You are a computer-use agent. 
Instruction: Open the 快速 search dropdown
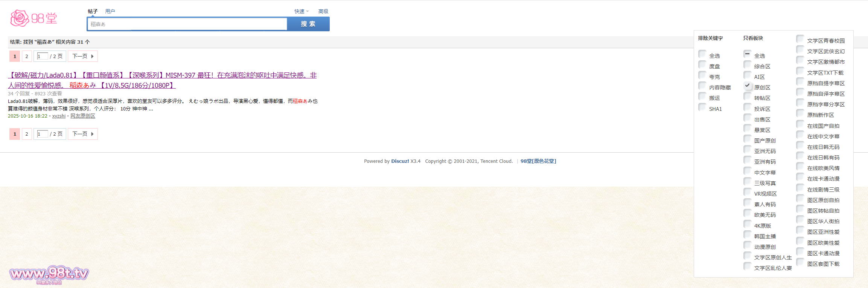301,11
